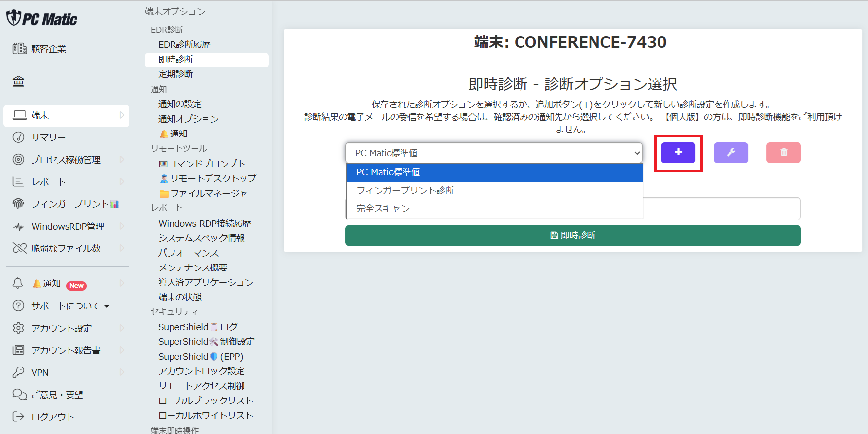
Task: Expand the 通知 sidebar submenu arrow
Action: [x=122, y=283]
